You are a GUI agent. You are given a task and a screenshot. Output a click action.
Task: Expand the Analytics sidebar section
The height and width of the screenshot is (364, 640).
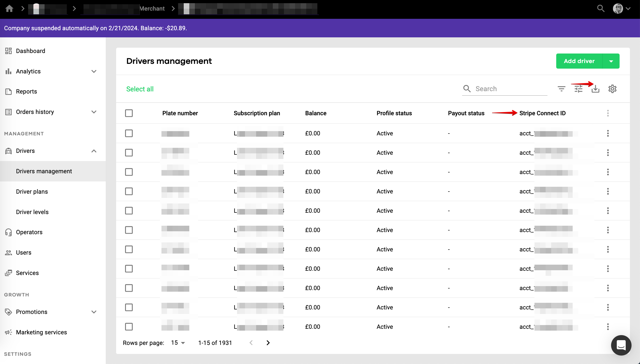(94, 71)
